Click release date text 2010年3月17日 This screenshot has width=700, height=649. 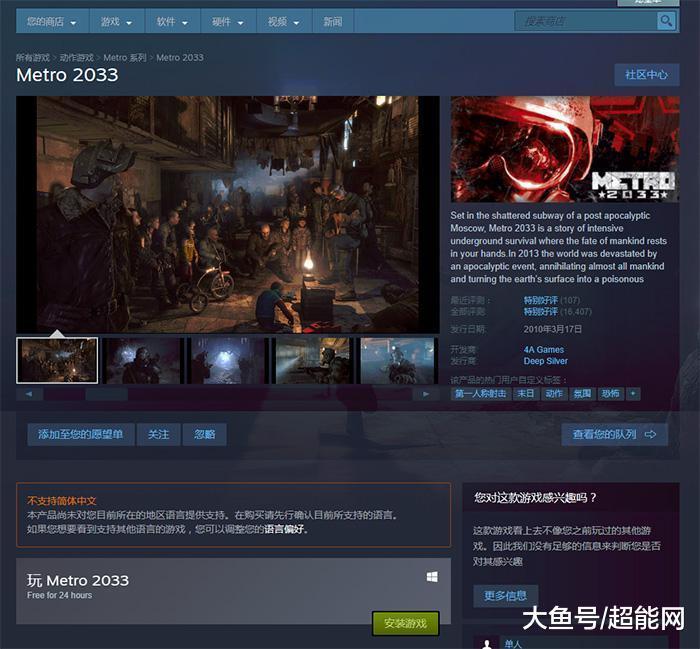tap(553, 329)
